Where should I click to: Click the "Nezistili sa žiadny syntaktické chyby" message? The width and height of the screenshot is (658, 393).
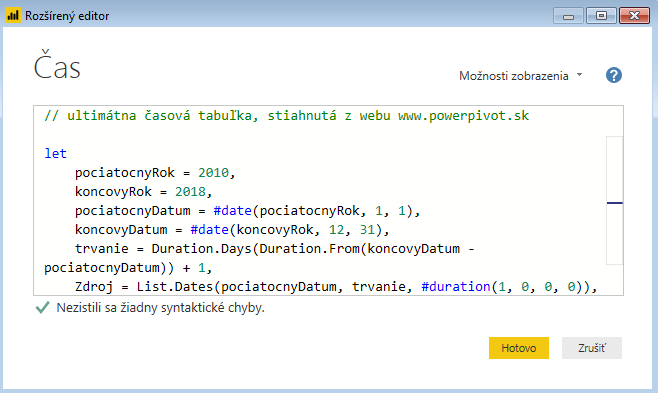(160, 307)
